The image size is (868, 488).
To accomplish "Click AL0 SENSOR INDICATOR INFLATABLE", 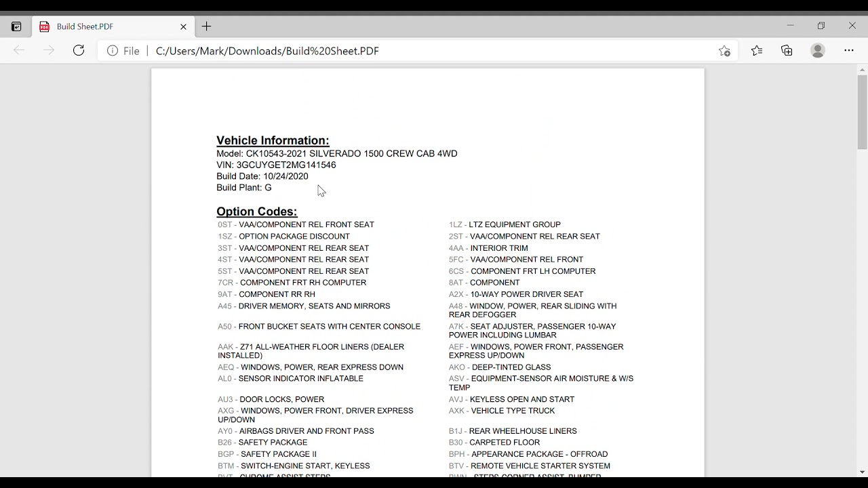I will (x=290, y=378).
